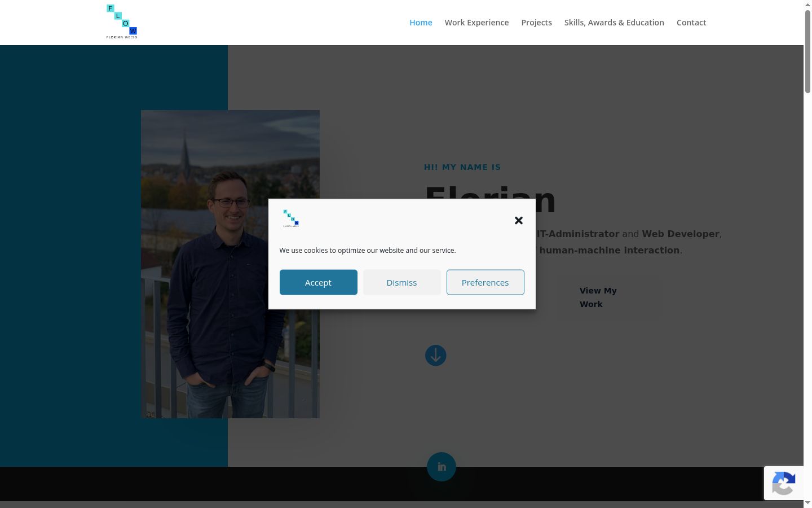Viewport: 812px width, 508px height.
Task: Open the Work Experience page
Action: (476, 23)
